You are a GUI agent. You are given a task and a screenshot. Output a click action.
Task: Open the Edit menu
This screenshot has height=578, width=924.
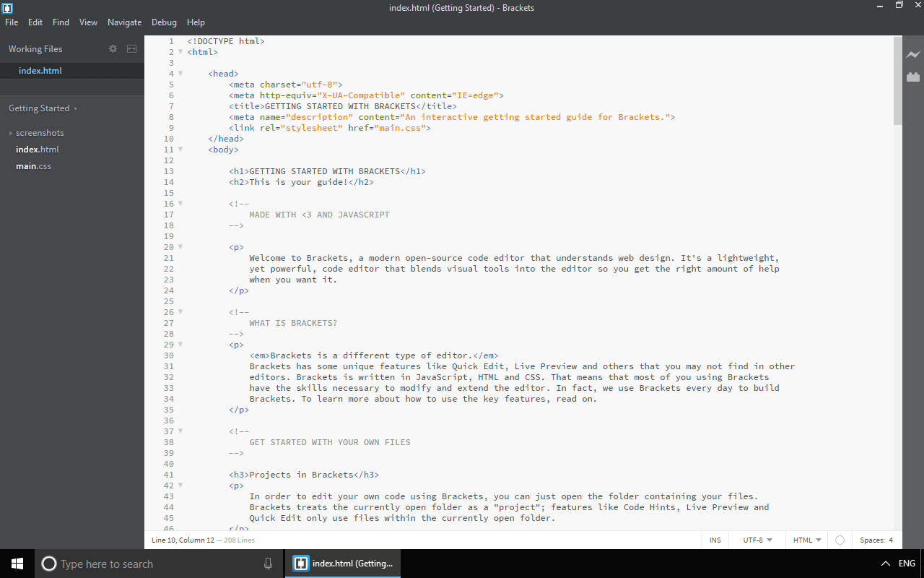[35, 22]
